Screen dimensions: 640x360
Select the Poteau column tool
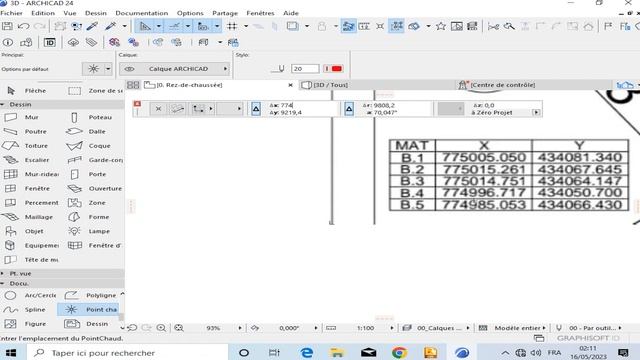point(93,118)
